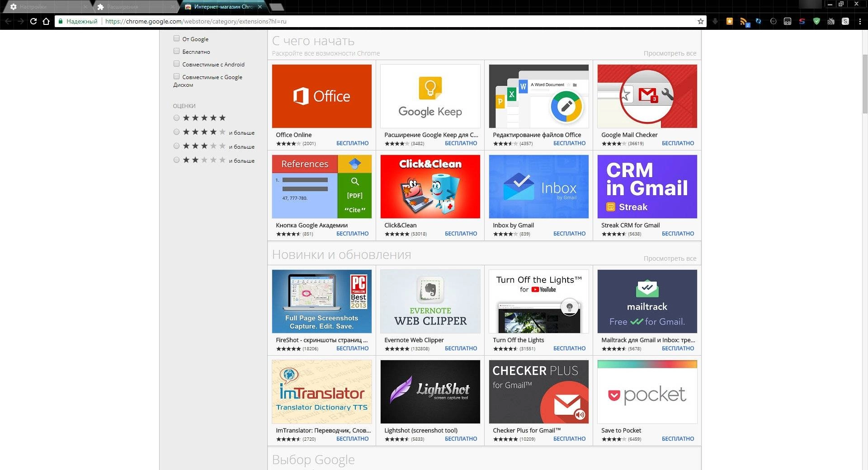This screenshot has width=868, height=470.
Task: Click БЕСПЛАТНО for Turn Off the Lights
Action: (569, 348)
